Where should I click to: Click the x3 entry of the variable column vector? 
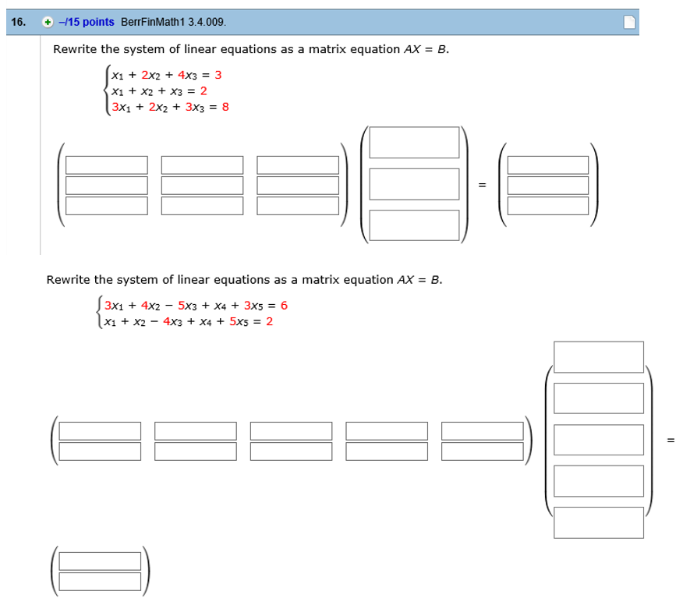[414, 225]
